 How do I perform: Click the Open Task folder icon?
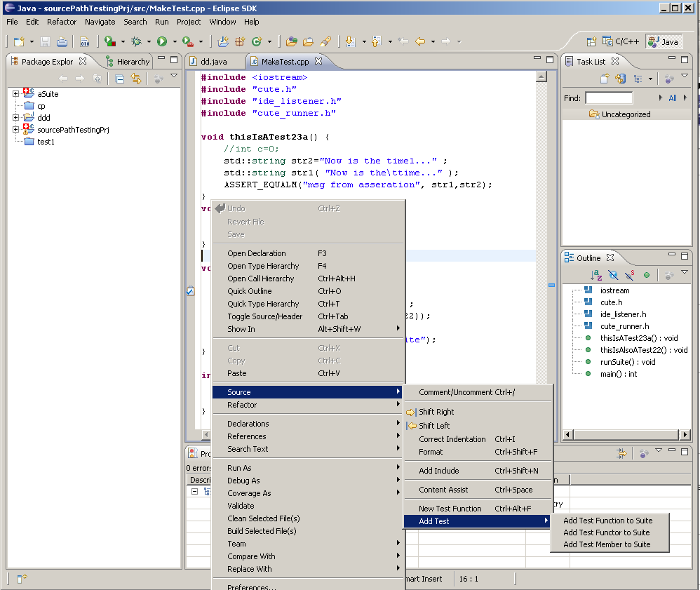pos(308,41)
